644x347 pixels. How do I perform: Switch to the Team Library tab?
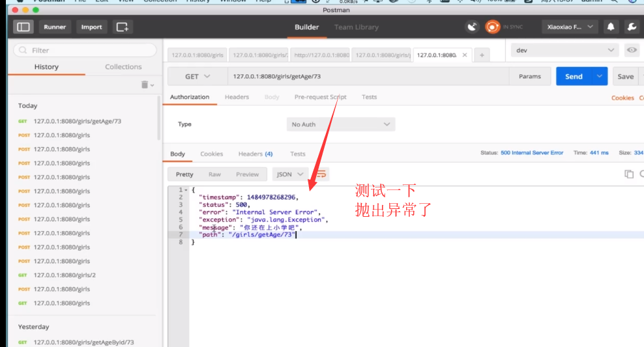(356, 27)
